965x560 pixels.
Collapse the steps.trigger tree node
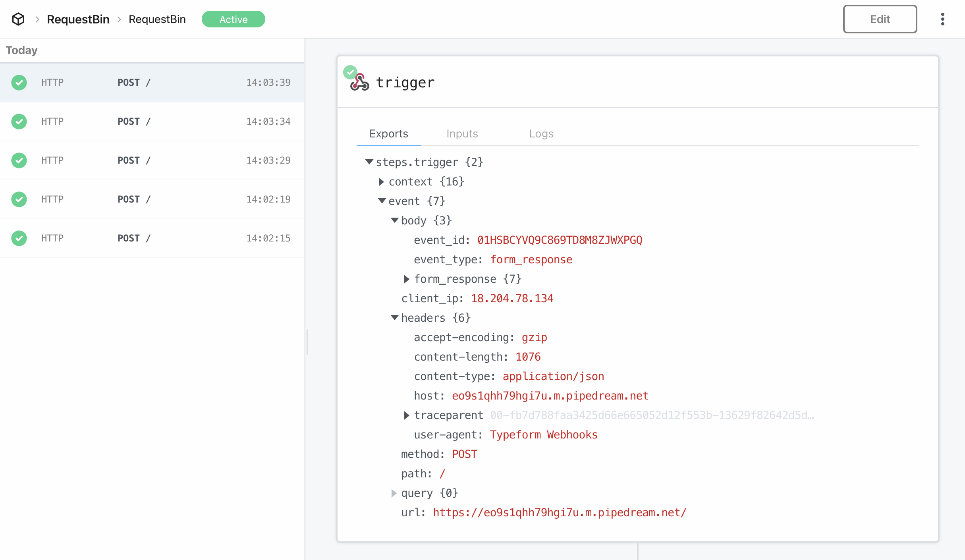tap(369, 162)
